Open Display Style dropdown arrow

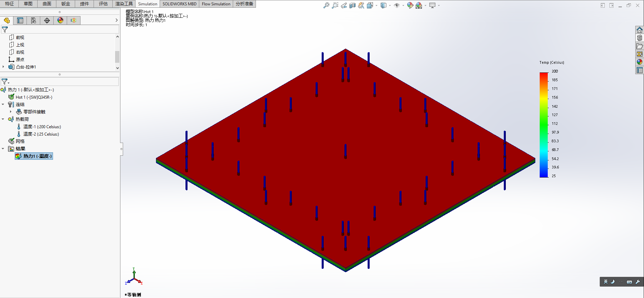390,5
